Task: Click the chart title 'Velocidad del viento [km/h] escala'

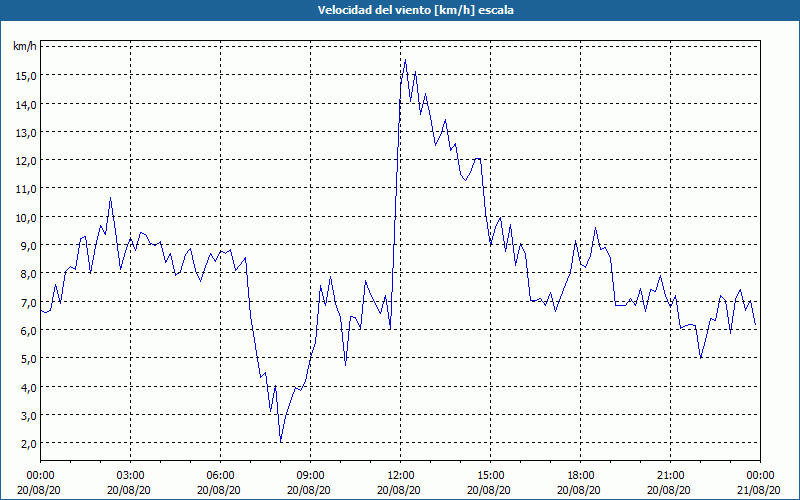Action: (x=415, y=10)
